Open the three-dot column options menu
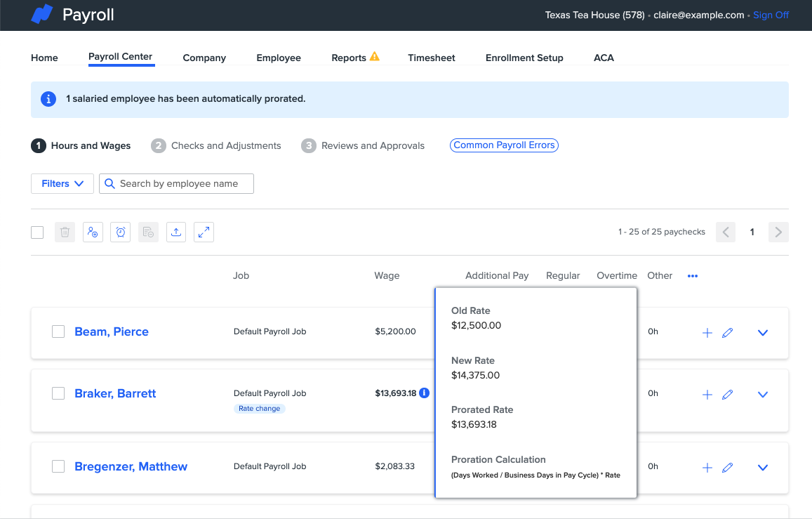812x519 pixels. (x=693, y=276)
